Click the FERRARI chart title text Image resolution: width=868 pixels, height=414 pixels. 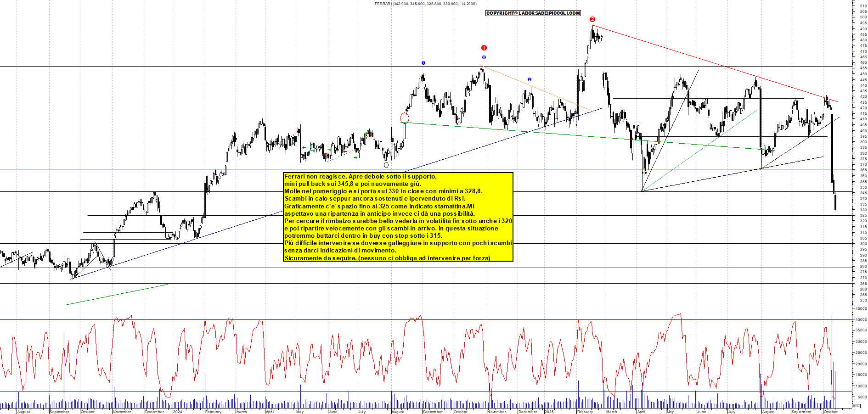click(x=383, y=4)
